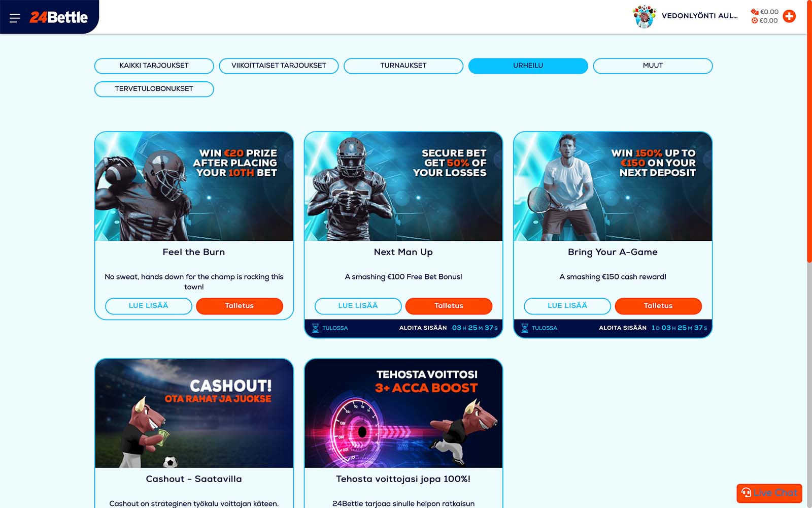The image size is (812, 508).
Task: Open the hamburger menu icon
Action: [x=15, y=18]
